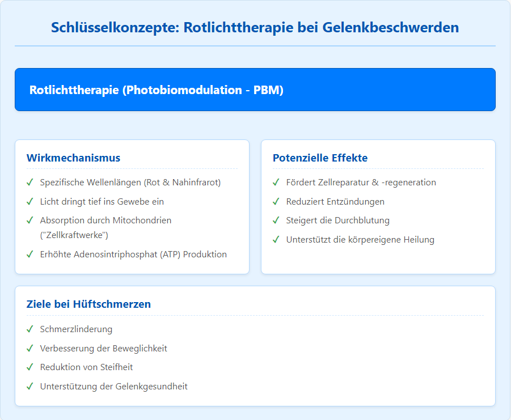511x420 pixels.
Task: Click checkmark beside "Fördert Zellreparatur & -regeneration"
Action: tap(276, 183)
